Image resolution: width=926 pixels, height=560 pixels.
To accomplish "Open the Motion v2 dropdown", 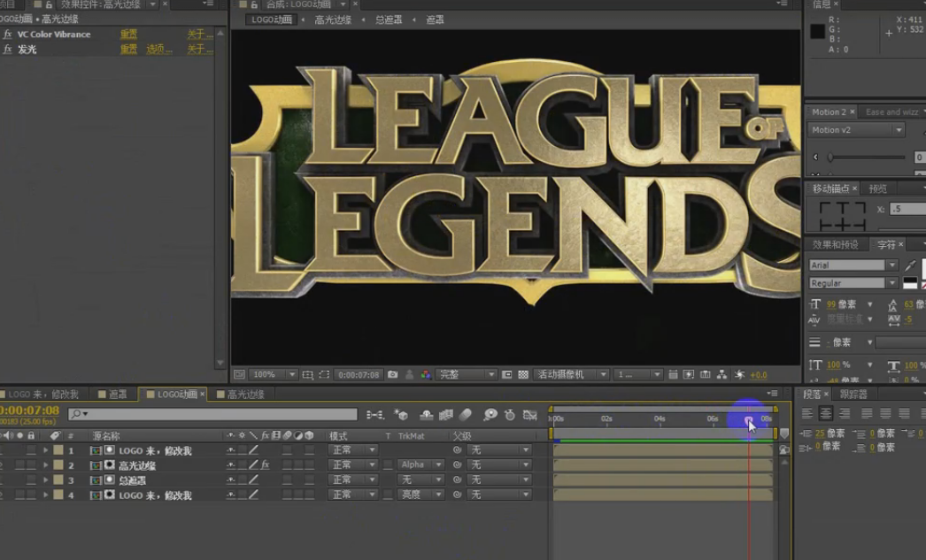I will pos(856,130).
